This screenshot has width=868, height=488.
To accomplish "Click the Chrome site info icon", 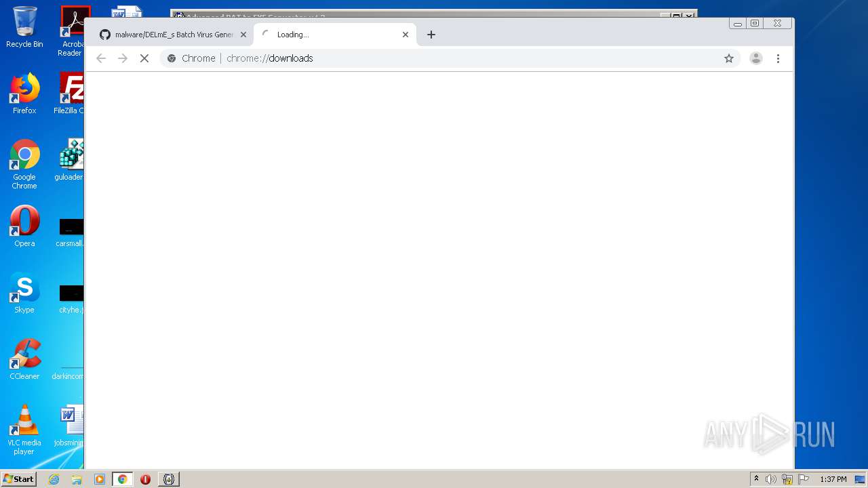I will [172, 58].
